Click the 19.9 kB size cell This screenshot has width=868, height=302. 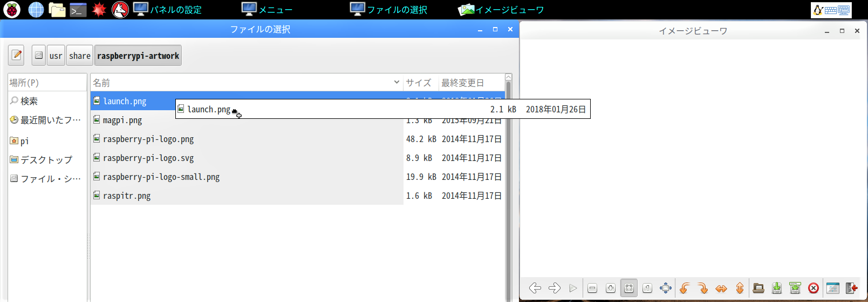[x=421, y=177]
